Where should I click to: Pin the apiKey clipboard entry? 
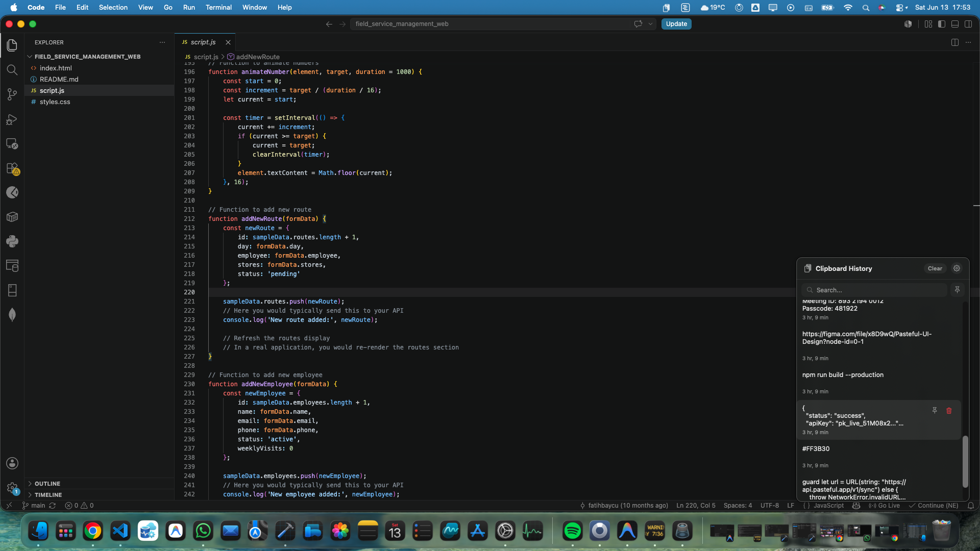coord(935,411)
